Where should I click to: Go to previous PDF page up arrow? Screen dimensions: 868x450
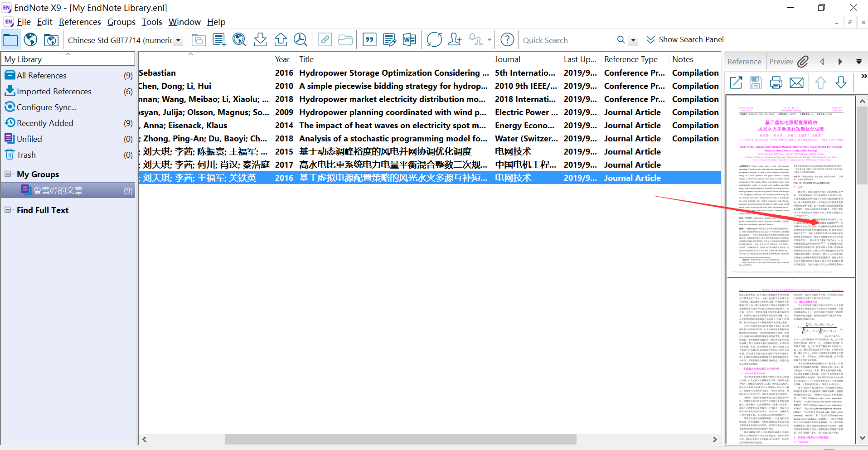[x=820, y=82]
